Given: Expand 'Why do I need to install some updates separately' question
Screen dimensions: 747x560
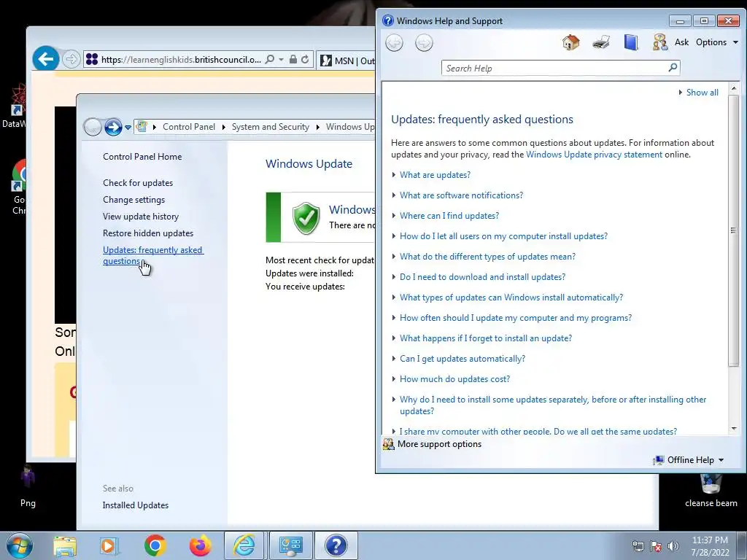Looking at the screenshot, I should [x=553, y=405].
